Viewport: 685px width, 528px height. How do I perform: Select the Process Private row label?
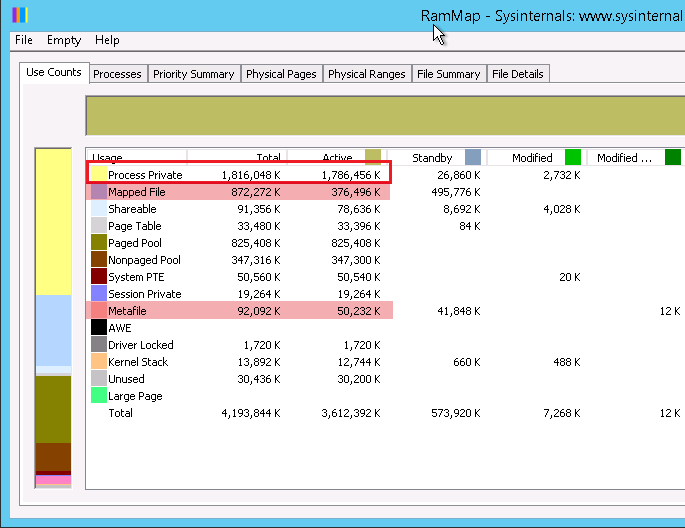[145, 175]
